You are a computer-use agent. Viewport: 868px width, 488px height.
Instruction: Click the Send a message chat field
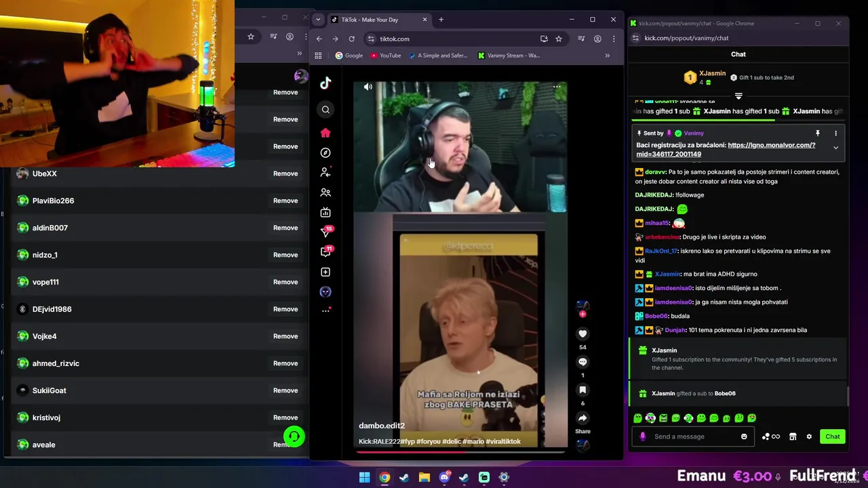[693, 436]
